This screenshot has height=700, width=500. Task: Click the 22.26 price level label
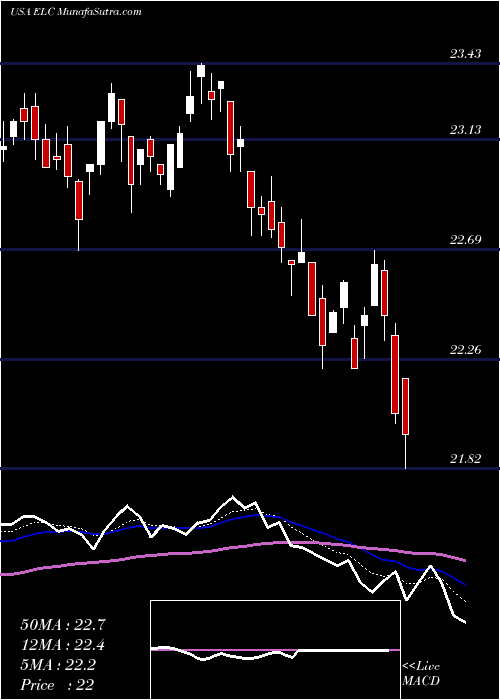tap(466, 350)
